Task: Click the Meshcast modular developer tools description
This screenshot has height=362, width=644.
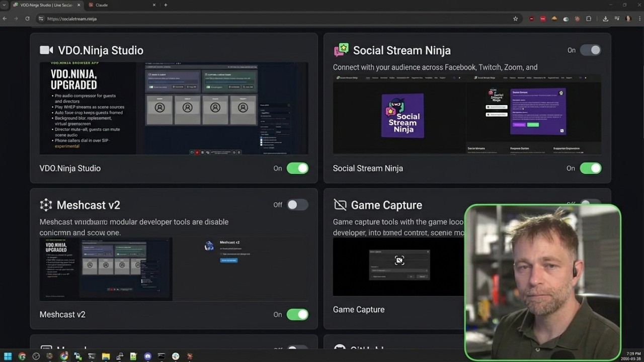Action: (x=134, y=227)
